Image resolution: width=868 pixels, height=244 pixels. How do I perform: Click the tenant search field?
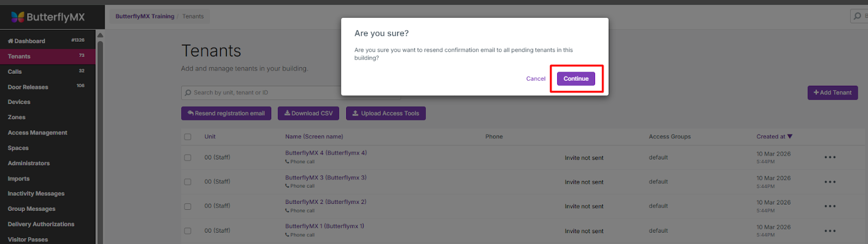click(x=260, y=93)
